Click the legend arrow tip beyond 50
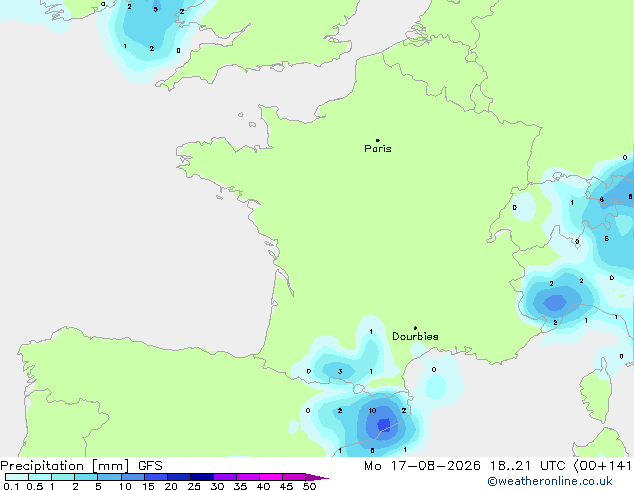This screenshot has height=490, width=634. pyautogui.click(x=318, y=477)
